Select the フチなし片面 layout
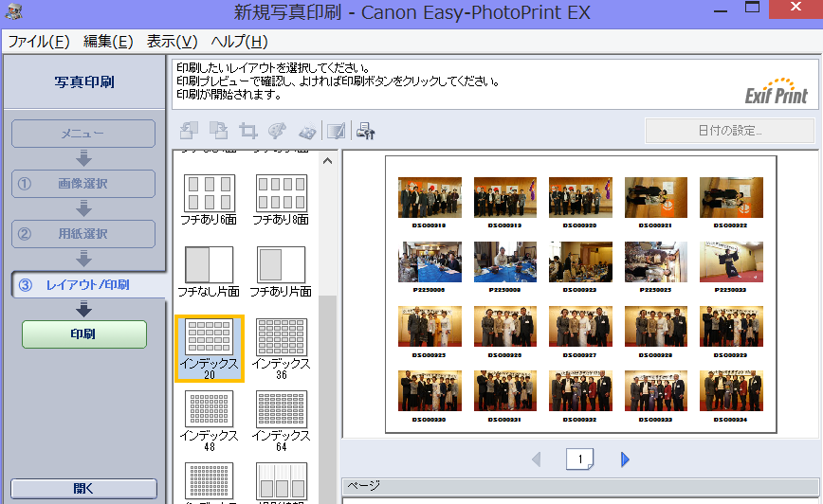Image resolution: width=823 pixels, height=504 pixels. [209, 271]
